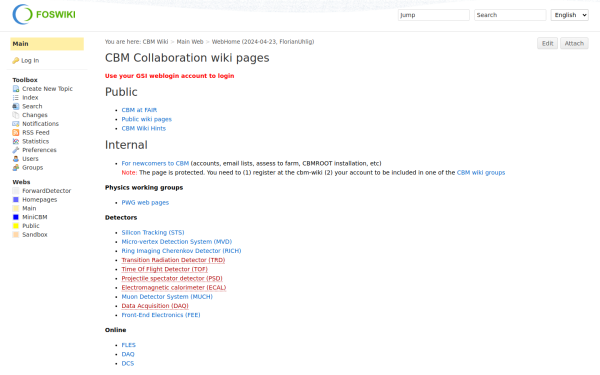Open the Groups link
Viewport: 600px width, 375px height.
click(x=33, y=168)
